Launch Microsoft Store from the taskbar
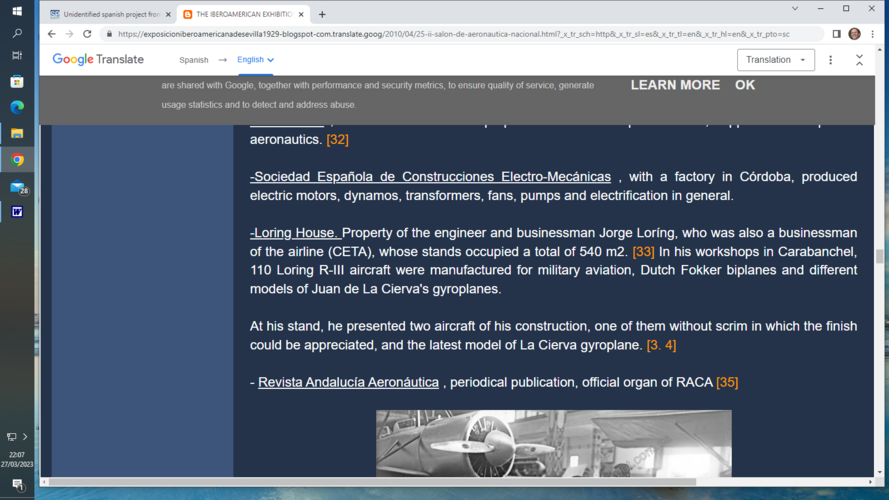 pos(17,82)
